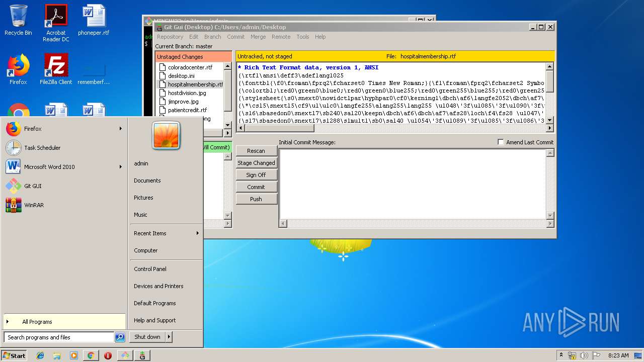Viewport: 644px width, 362px height.
Task: Click the Chrome taskbar button
Action: tap(91, 355)
